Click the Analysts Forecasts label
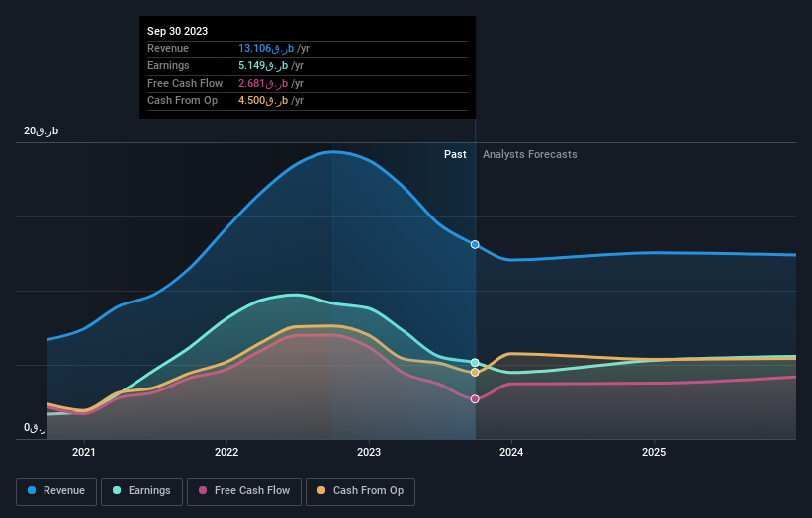The width and height of the screenshot is (812, 518). pyautogui.click(x=530, y=155)
